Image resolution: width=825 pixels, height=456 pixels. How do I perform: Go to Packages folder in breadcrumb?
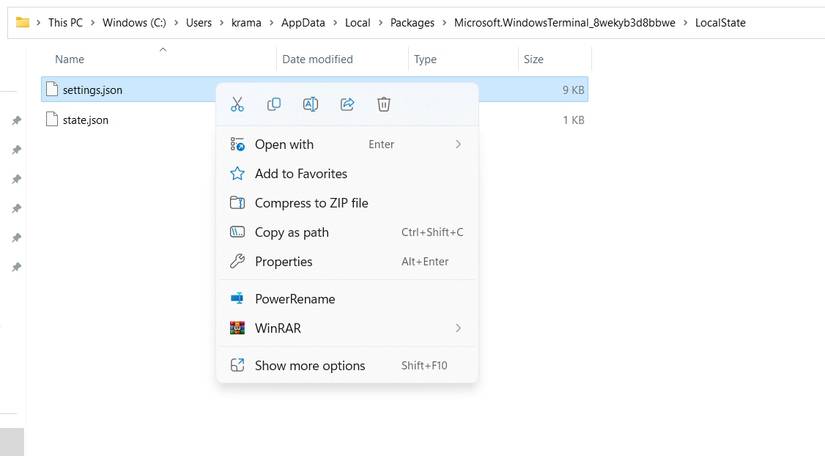(x=412, y=23)
